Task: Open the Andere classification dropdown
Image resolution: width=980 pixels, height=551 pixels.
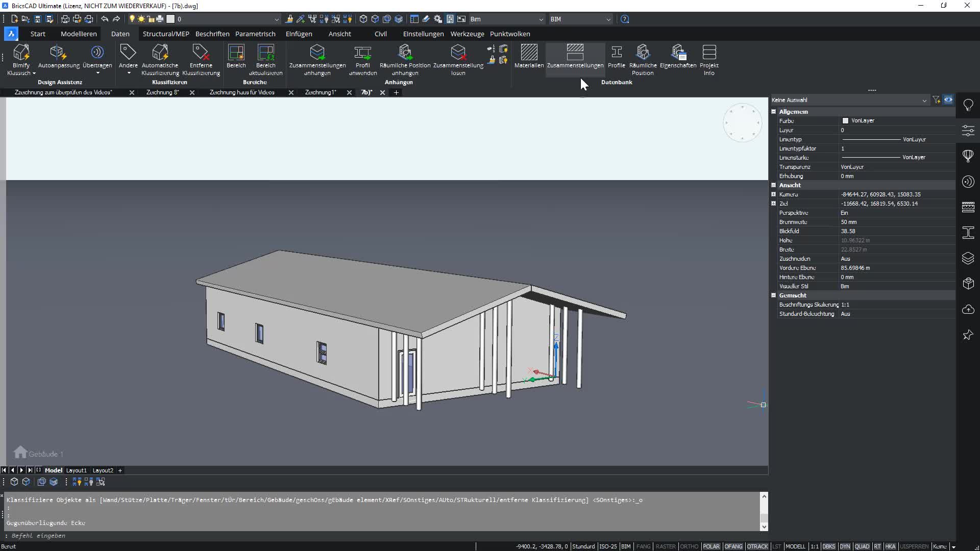Action: point(128,59)
